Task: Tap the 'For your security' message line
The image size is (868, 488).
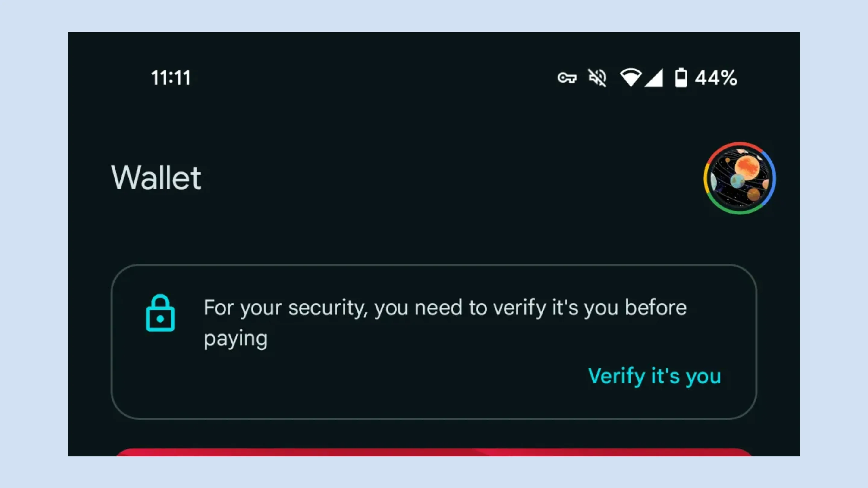Action: coord(445,308)
